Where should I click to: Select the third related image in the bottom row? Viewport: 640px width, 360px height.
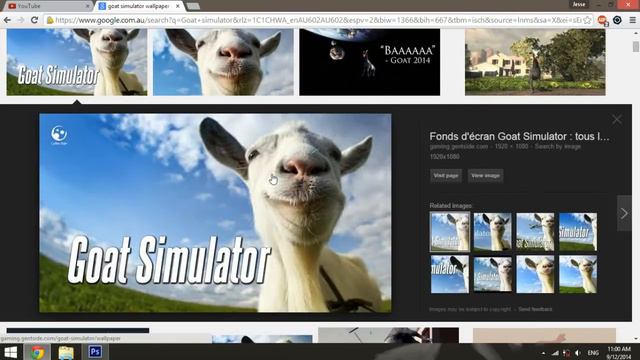pos(535,274)
